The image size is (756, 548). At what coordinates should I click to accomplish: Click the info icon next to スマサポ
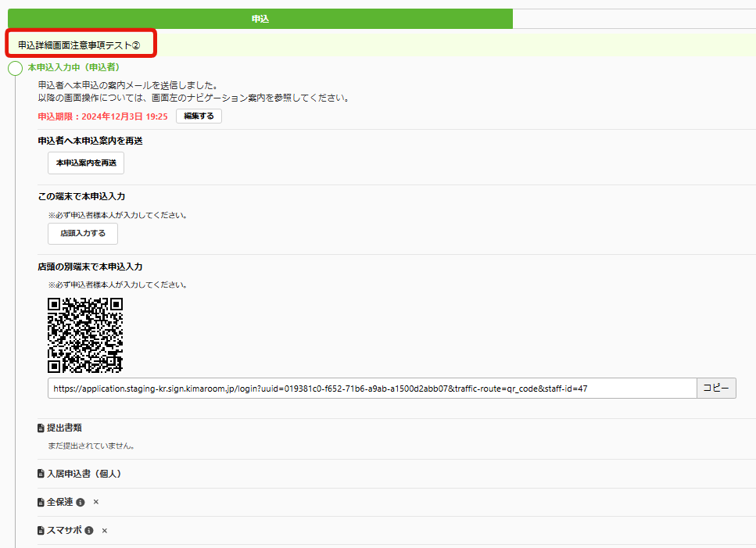click(x=89, y=530)
